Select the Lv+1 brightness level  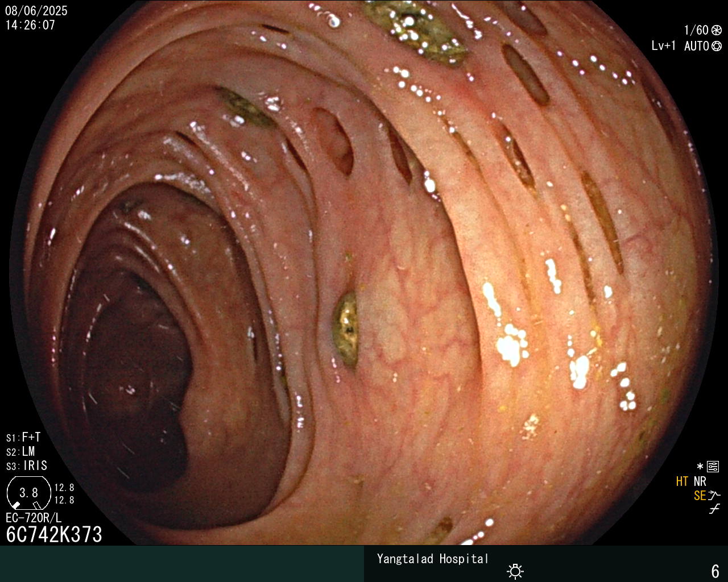(x=664, y=46)
